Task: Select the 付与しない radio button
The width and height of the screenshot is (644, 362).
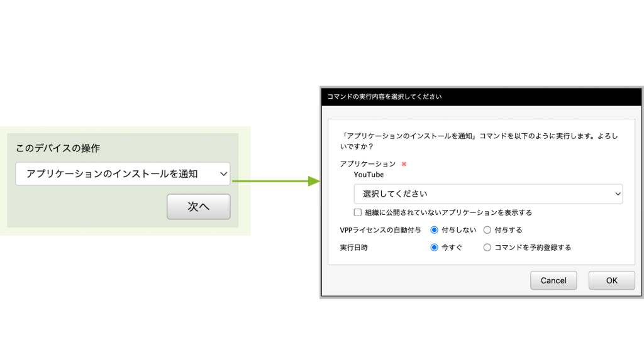Action: point(434,230)
